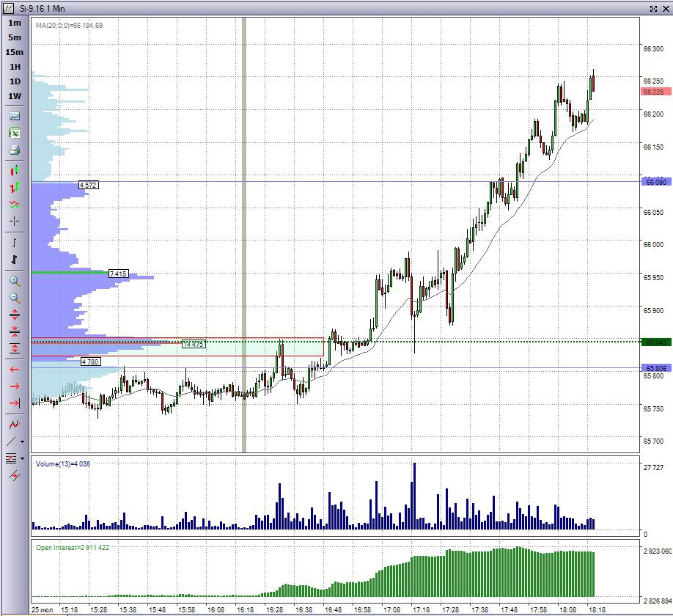Switch to line chart type

coord(15,205)
